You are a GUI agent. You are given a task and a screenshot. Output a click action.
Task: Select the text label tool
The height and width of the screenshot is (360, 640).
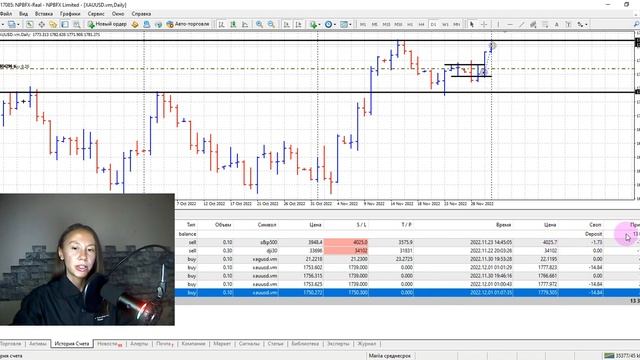(x=568, y=24)
